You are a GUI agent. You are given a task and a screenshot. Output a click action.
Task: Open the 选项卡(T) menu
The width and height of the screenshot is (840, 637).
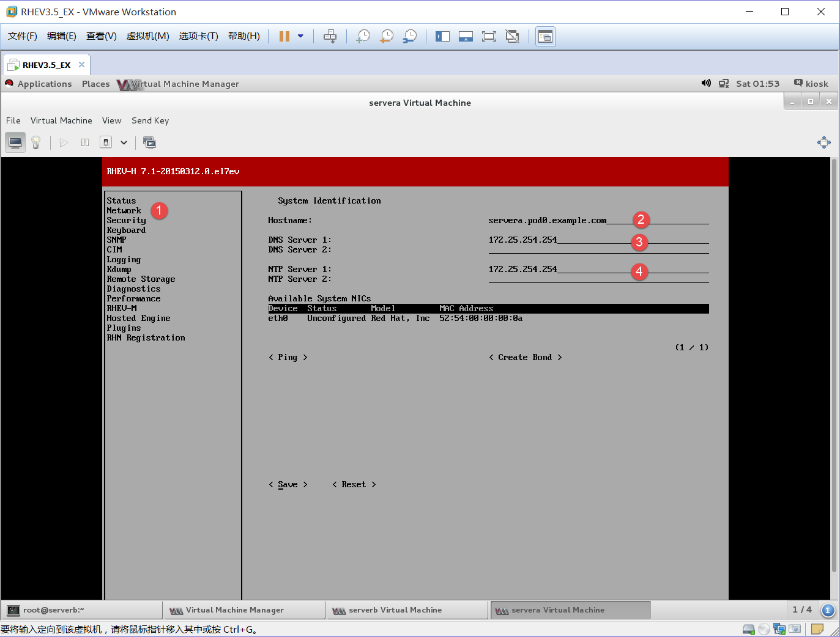[x=199, y=36]
